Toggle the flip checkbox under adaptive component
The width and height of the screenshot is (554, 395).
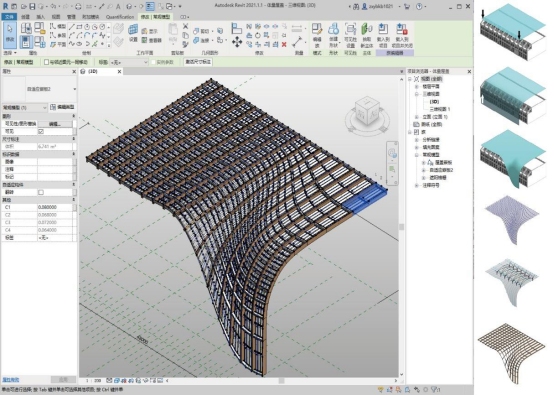click(x=41, y=192)
